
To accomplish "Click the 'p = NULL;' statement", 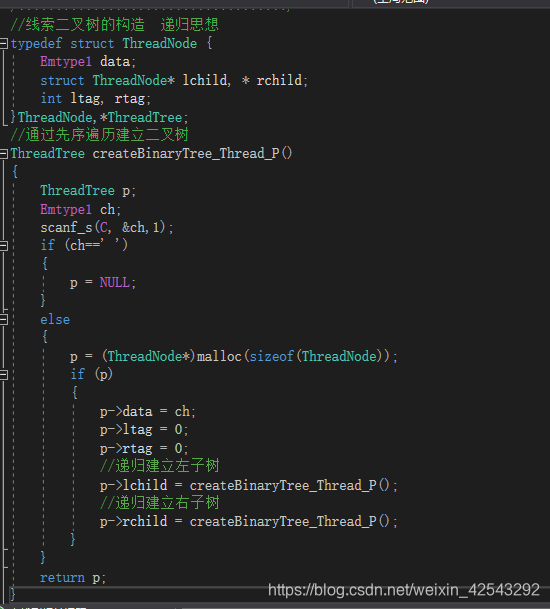I will click(x=103, y=282).
